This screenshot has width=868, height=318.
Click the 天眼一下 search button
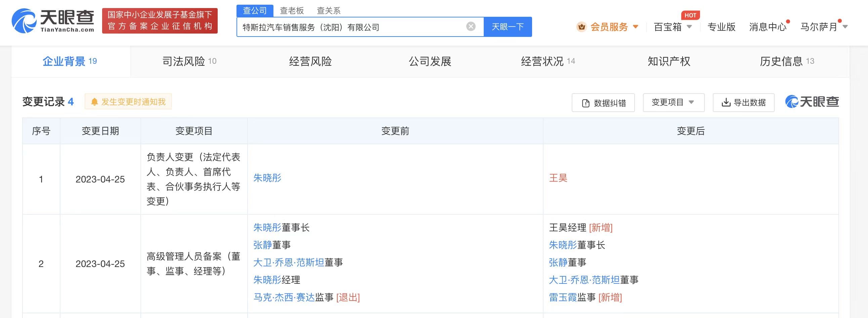click(x=508, y=26)
